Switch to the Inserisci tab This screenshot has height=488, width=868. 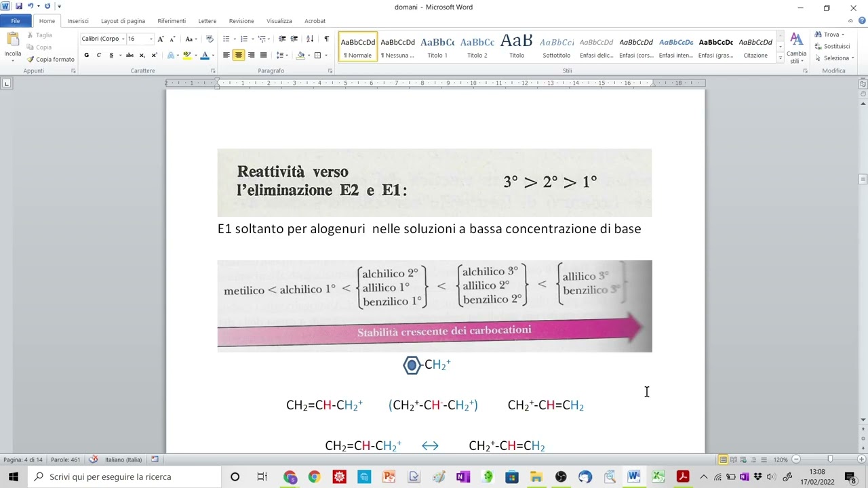coord(78,21)
